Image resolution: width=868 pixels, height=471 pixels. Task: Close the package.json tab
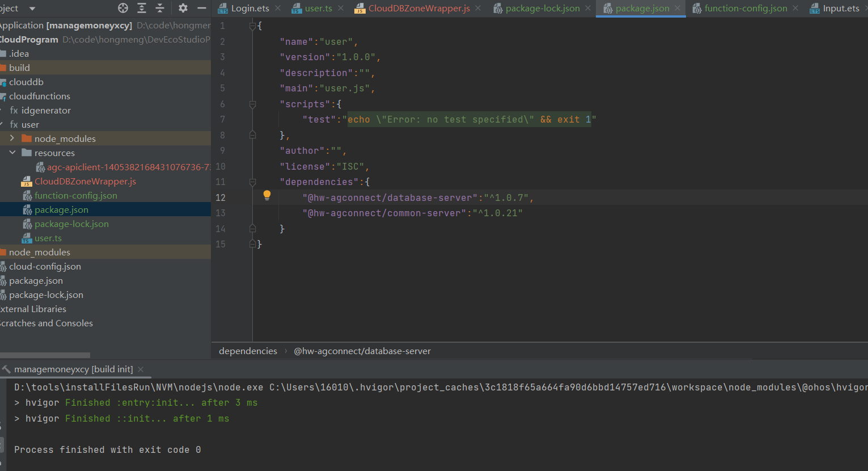[678, 9]
